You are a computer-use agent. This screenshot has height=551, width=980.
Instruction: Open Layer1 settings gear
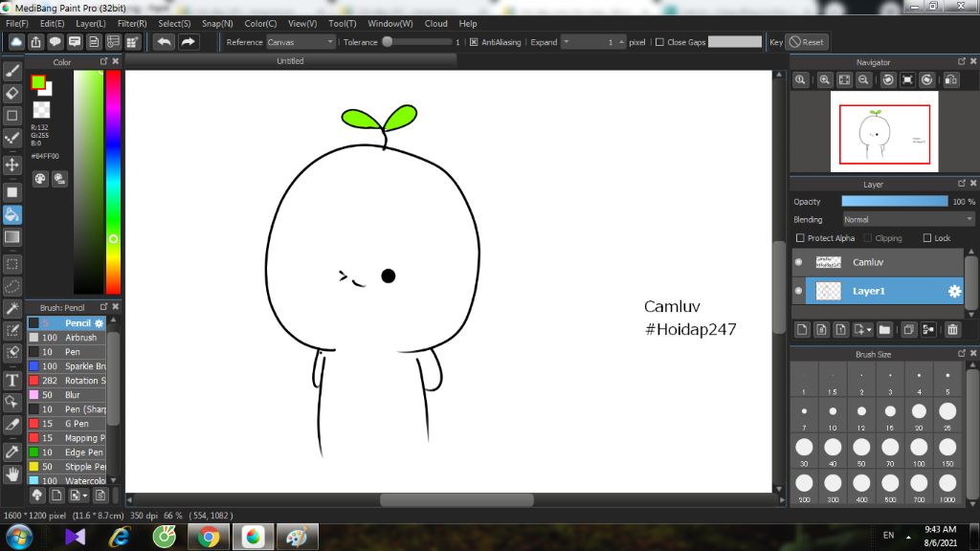[954, 291]
